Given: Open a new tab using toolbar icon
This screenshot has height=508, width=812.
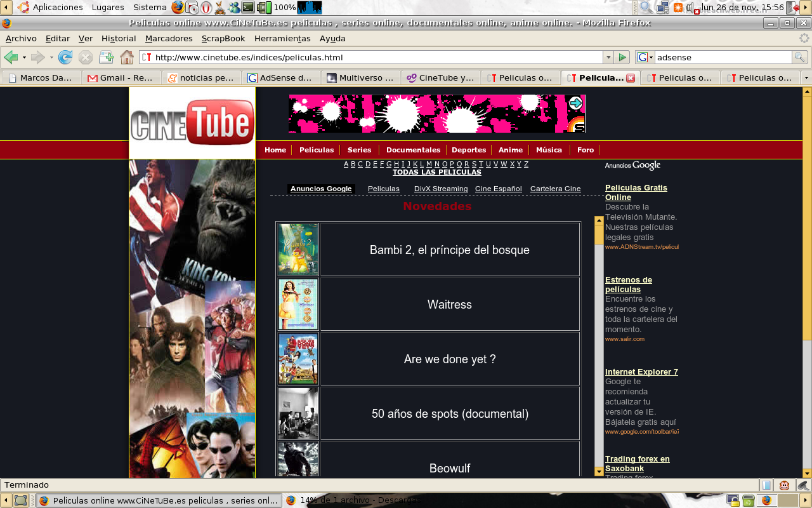Looking at the screenshot, I should (x=106, y=57).
